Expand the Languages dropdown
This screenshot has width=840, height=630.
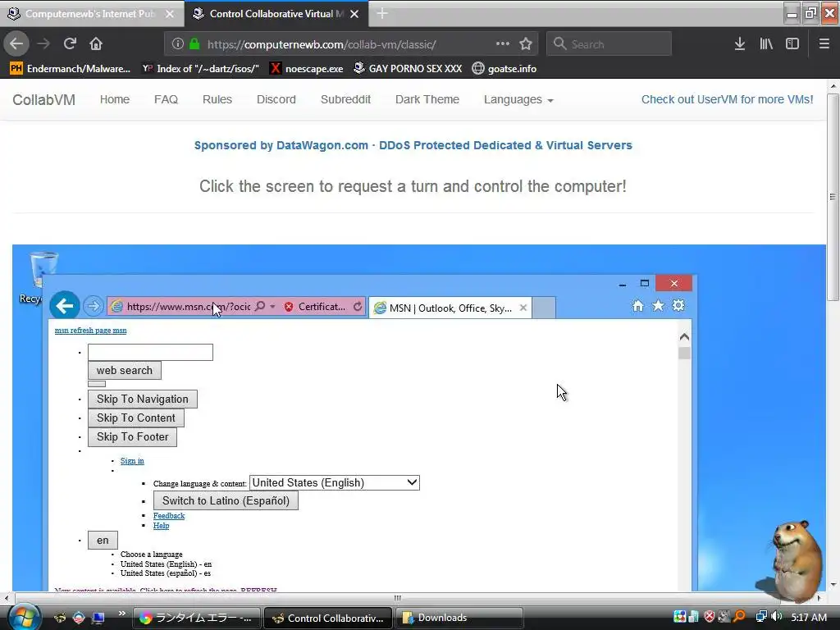tap(518, 99)
